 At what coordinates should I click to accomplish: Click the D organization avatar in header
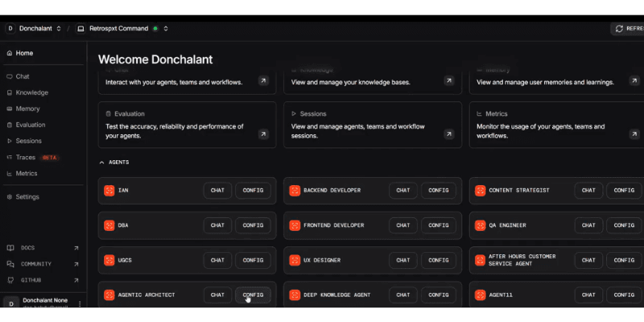10,28
